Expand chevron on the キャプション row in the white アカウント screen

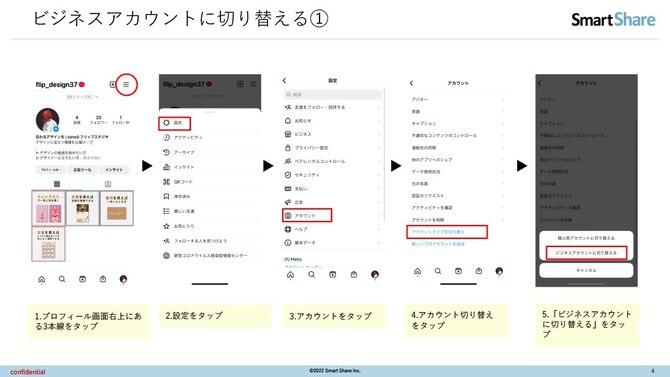502,123
